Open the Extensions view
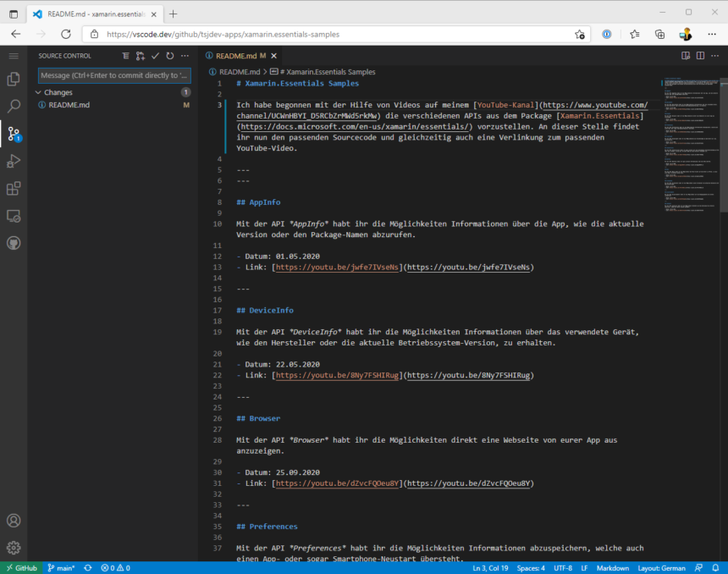 12,188
